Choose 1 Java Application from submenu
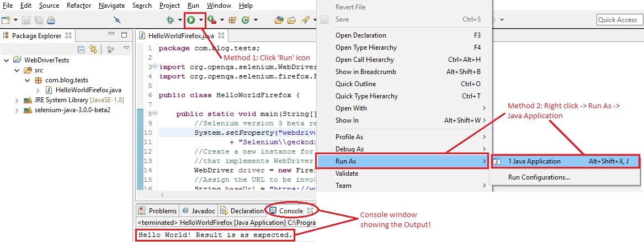Viewport: 644px width, 242px height. [565, 161]
